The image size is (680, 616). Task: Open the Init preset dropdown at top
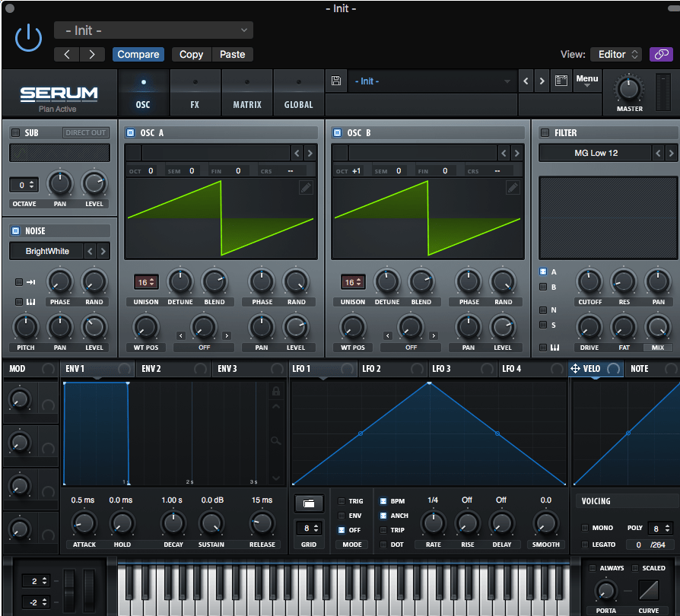point(154,30)
